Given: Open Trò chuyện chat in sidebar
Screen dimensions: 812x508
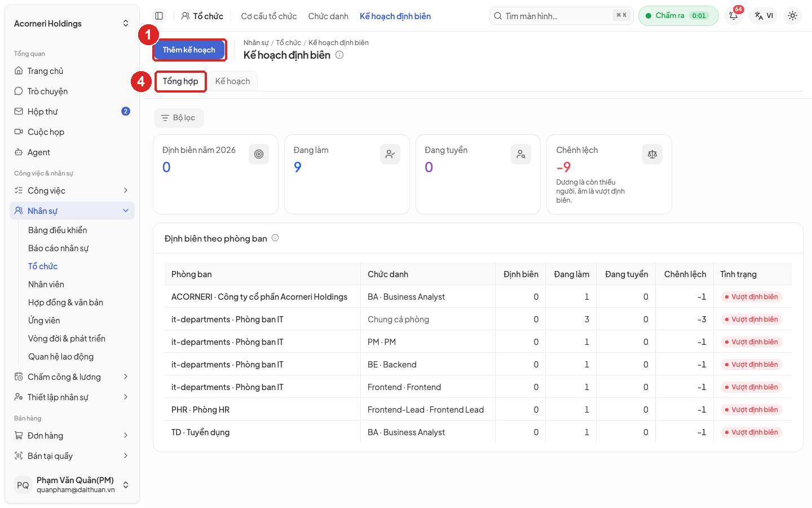Looking at the screenshot, I should click(x=72, y=91).
